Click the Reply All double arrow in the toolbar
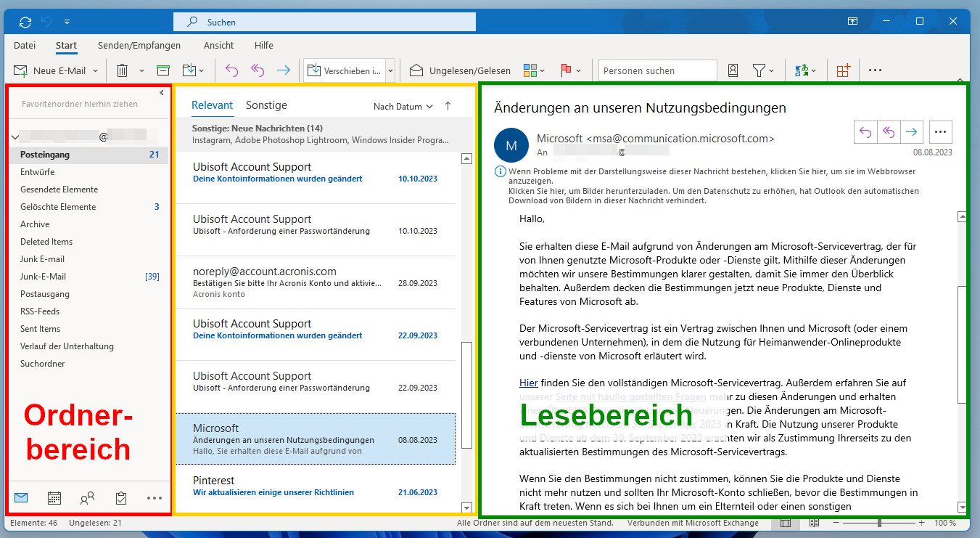Image resolution: width=980 pixels, height=538 pixels. (x=257, y=70)
